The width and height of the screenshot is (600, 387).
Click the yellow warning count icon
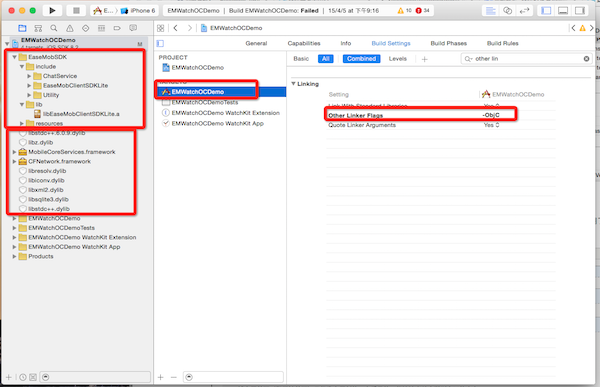[401, 11]
